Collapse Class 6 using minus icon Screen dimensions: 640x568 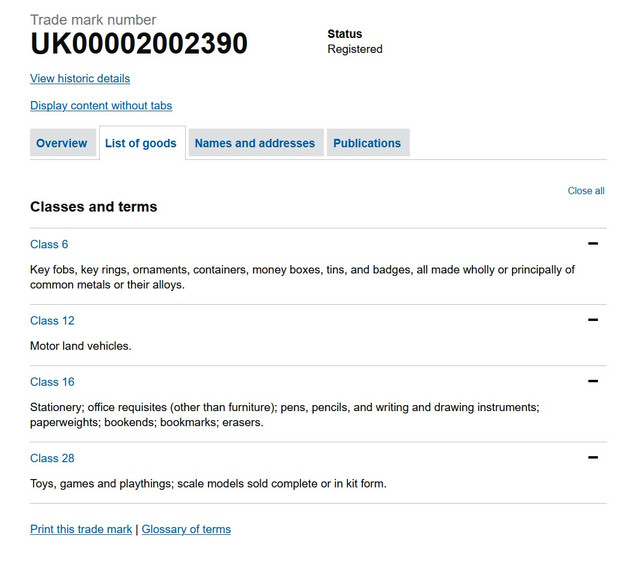tap(593, 244)
